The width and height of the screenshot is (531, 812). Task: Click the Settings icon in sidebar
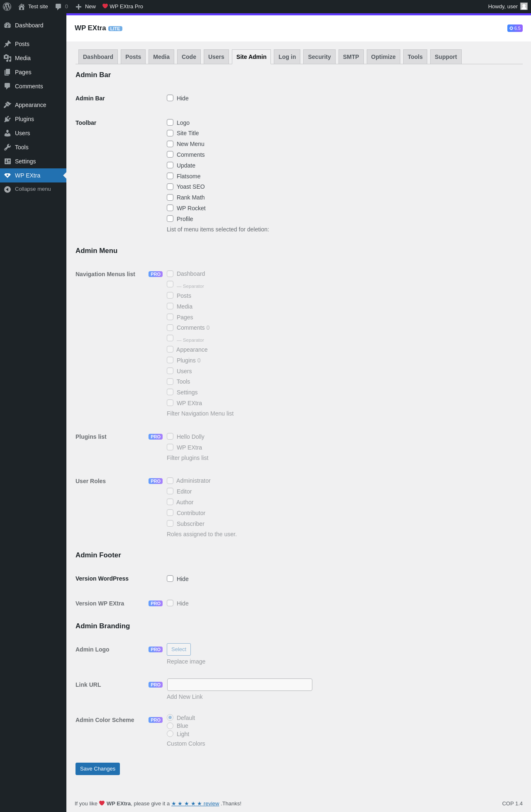click(x=7, y=161)
